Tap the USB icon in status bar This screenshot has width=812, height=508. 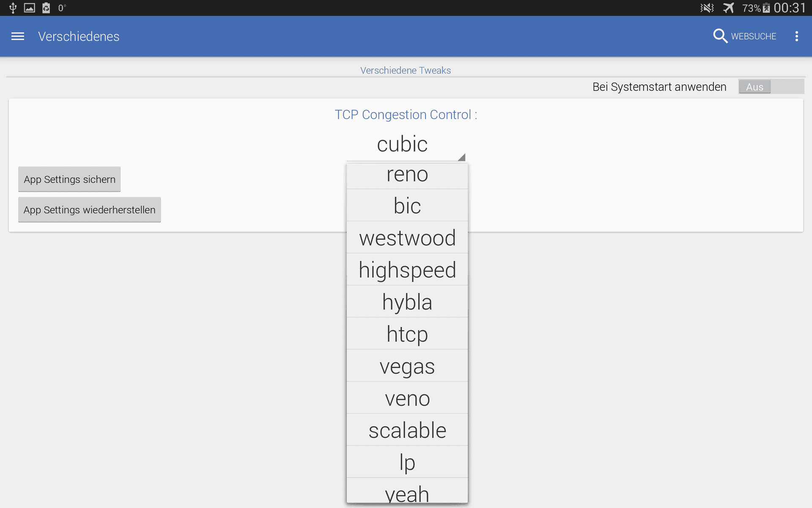pos(13,8)
